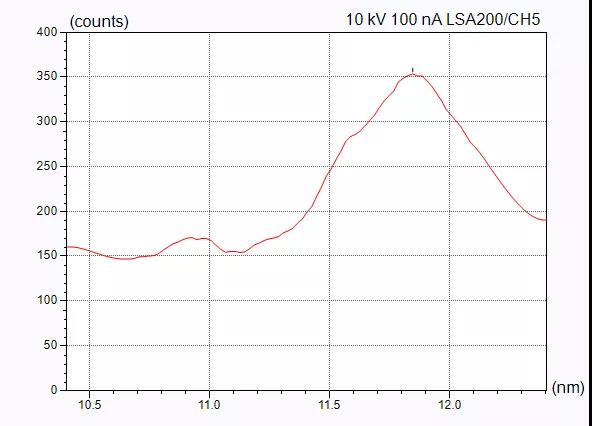
Task: Click the 200 y-axis tick label
Action: [x=47, y=211]
